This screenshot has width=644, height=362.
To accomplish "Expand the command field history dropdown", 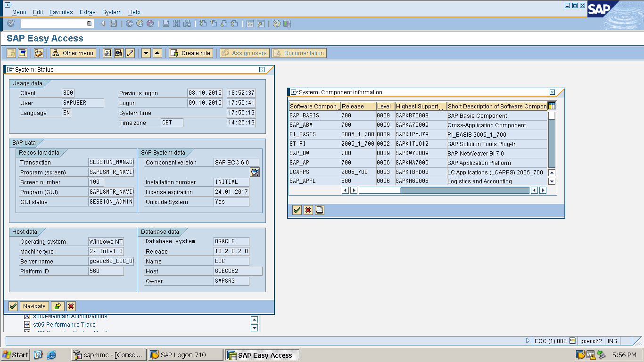I will click(89, 24).
